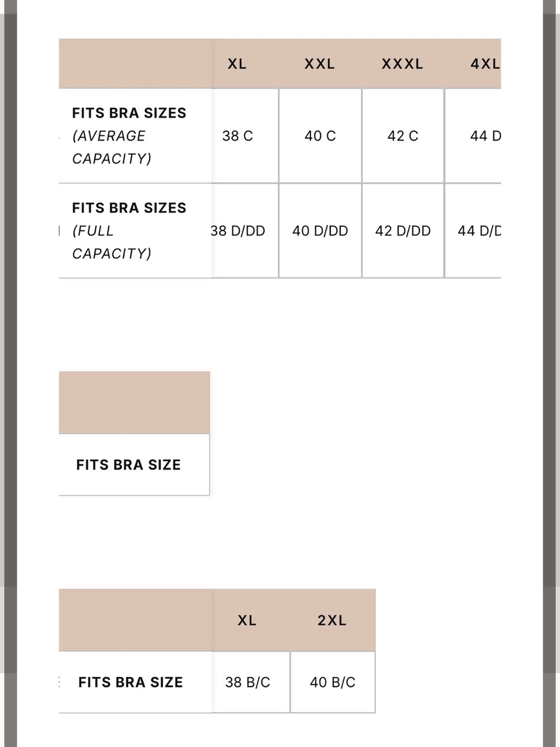The height and width of the screenshot is (747, 560).
Task: Click the Fits Bra Sizes Full Capacity label
Action: 129,231
